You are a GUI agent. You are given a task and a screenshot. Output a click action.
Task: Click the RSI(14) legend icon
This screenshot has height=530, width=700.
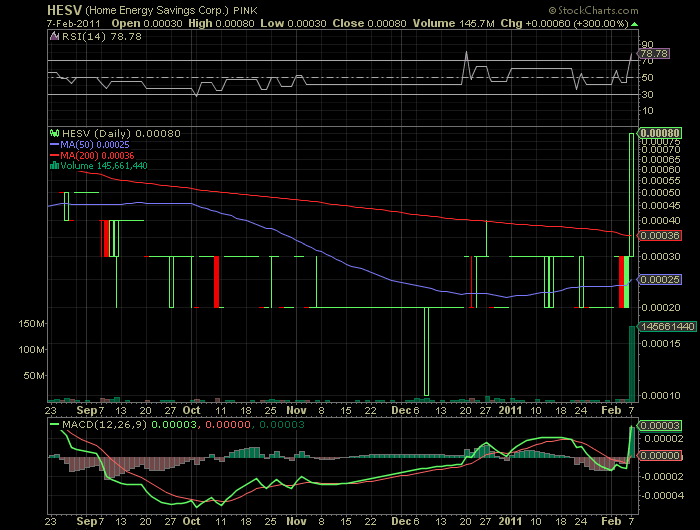[x=54, y=37]
